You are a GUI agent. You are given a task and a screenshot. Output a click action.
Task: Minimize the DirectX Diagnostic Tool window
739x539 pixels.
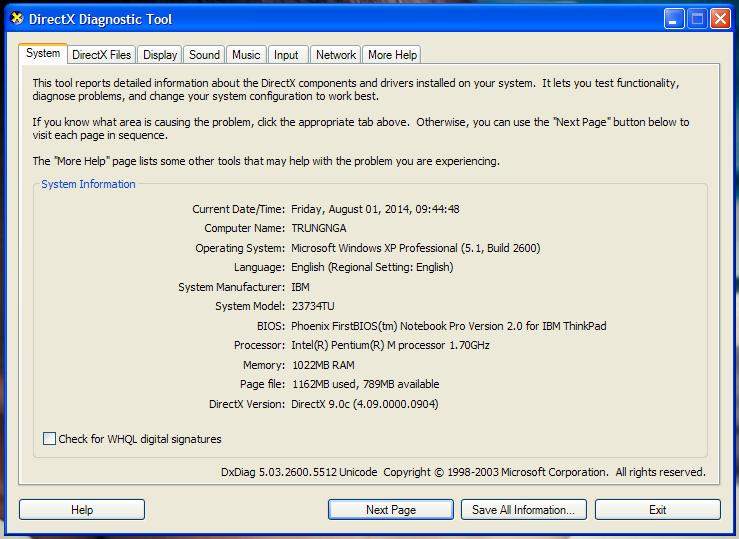coord(674,18)
